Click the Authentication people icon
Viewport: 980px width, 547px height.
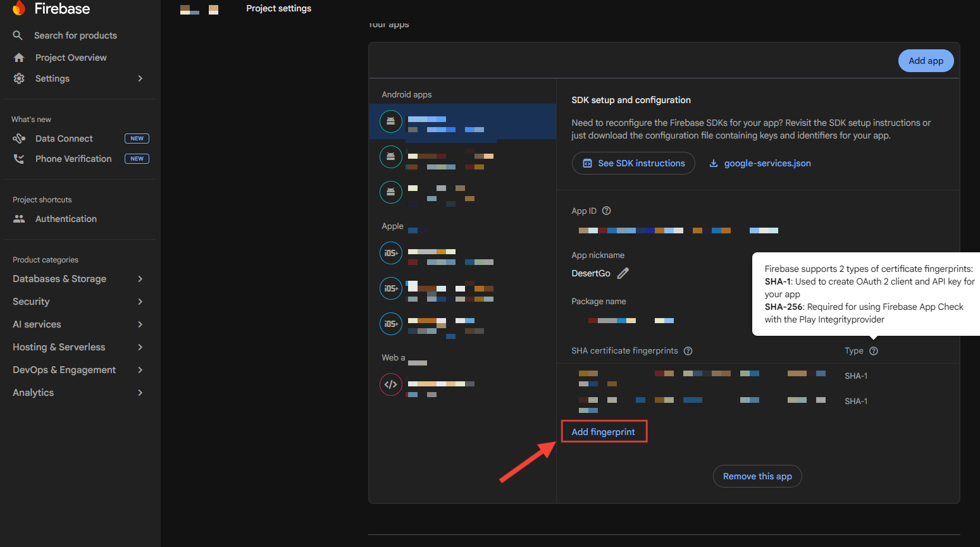pos(19,219)
